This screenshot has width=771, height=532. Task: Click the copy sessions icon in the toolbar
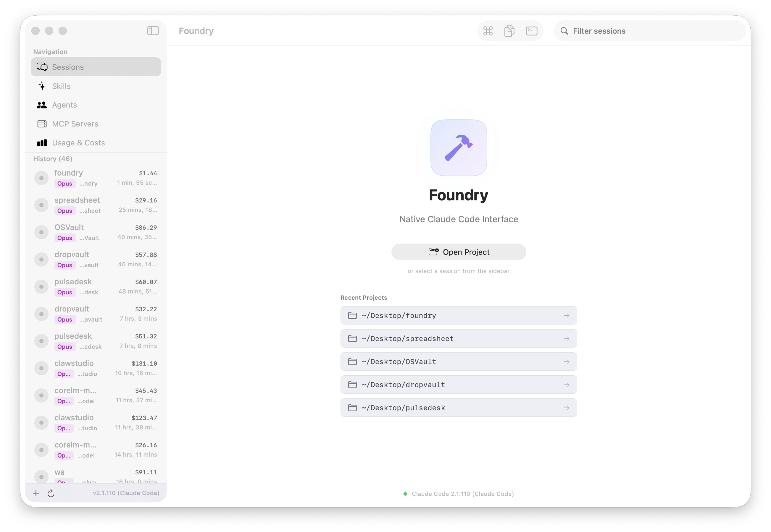pos(509,31)
